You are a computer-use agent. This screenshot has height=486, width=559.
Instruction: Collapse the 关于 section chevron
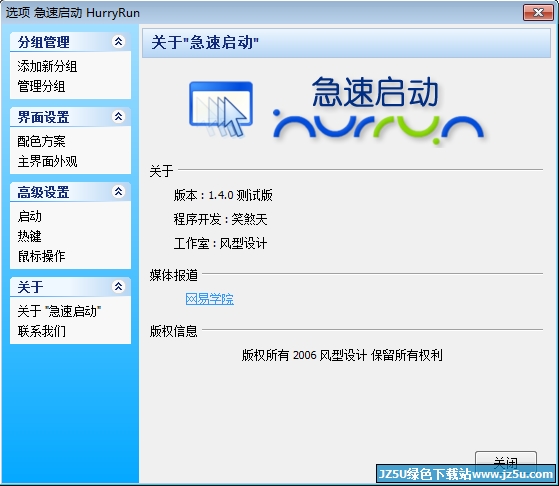pyautogui.click(x=118, y=286)
